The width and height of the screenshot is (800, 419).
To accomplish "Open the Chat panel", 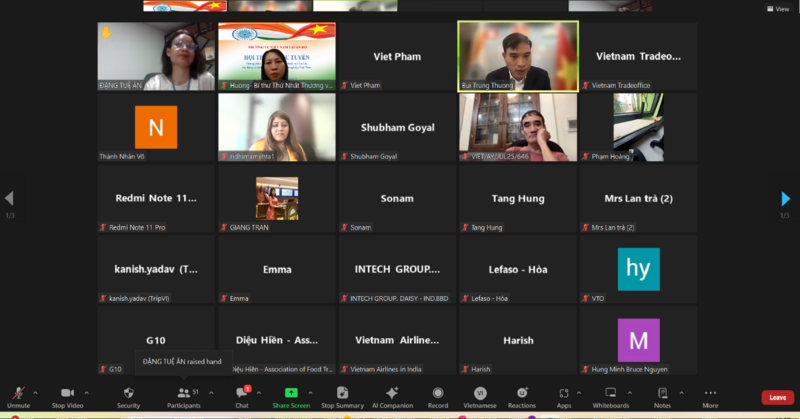I will click(x=241, y=393).
